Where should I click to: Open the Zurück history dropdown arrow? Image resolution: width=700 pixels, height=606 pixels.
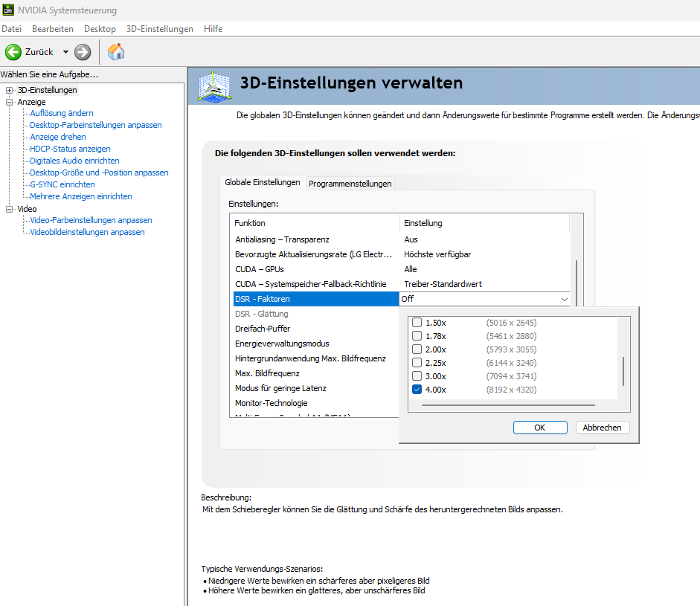(65, 52)
